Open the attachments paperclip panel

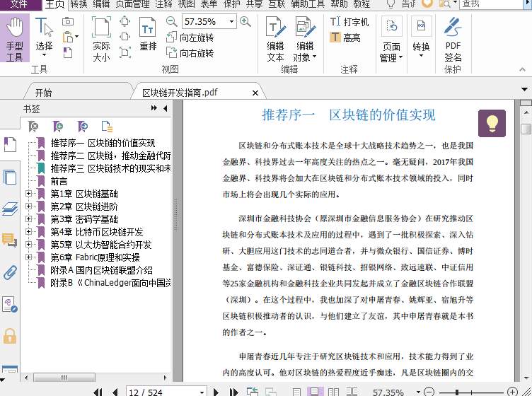point(10,272)
